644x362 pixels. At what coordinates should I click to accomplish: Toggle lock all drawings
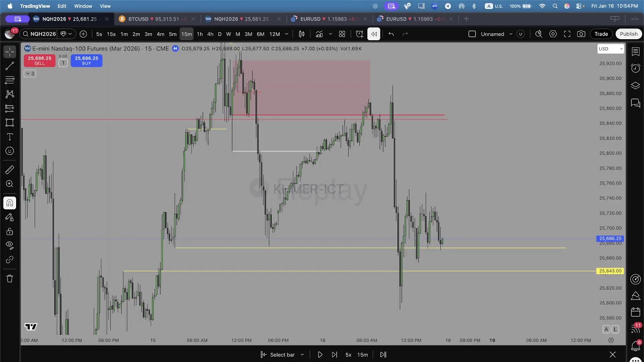pyautogui.click(x=10, y=231)
